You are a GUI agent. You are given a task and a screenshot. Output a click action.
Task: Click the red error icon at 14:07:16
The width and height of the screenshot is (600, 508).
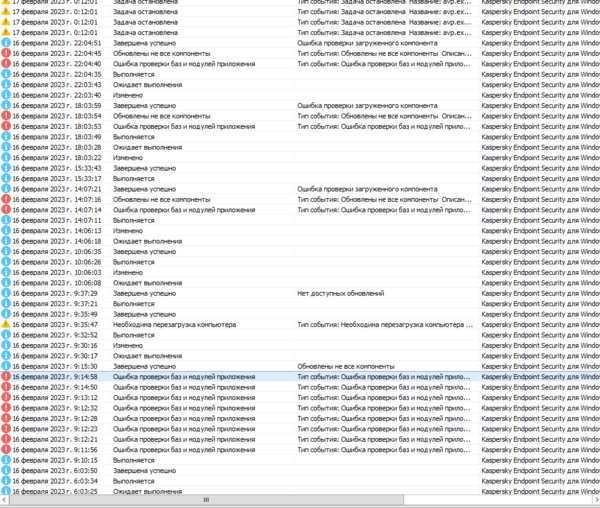click(x=6, y=199)
